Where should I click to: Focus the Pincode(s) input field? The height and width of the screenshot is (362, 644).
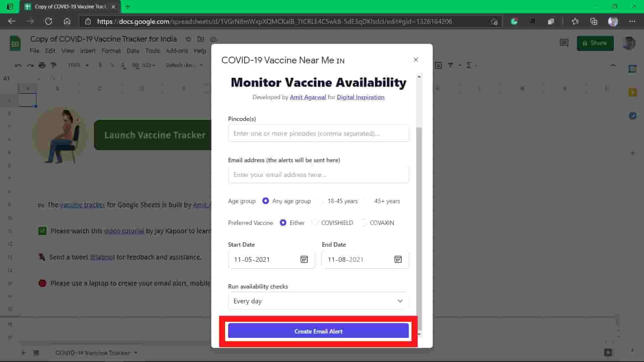[x=318, y=133]
